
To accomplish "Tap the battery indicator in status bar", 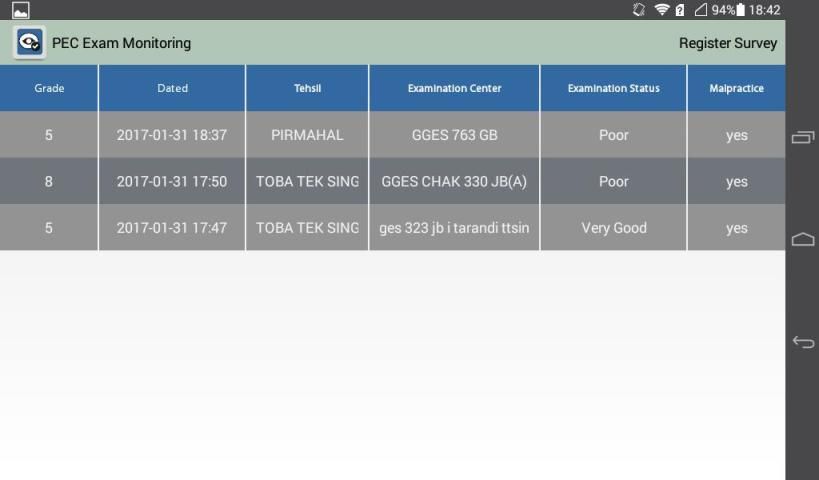I will [741, 10].
